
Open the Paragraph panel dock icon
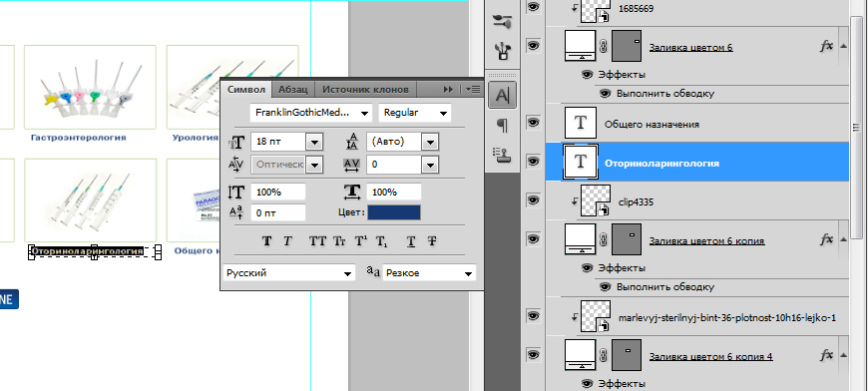[502, 126]
